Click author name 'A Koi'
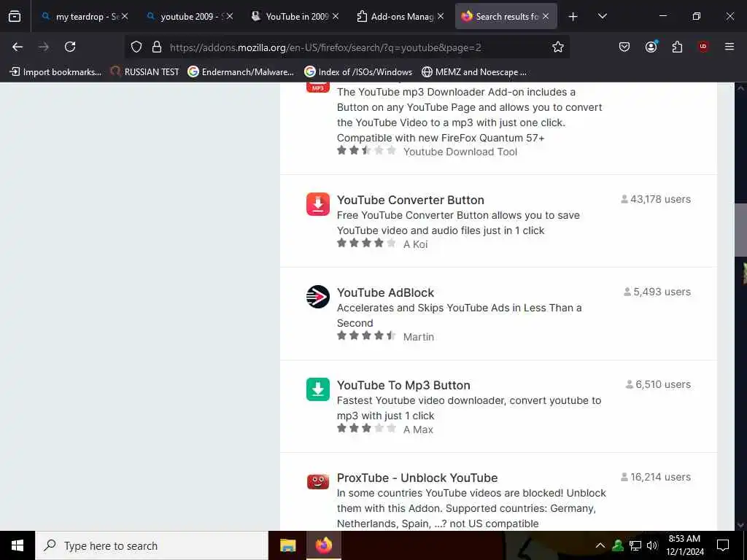The width and height of the screenshot is (747, 560). [415, 244]
